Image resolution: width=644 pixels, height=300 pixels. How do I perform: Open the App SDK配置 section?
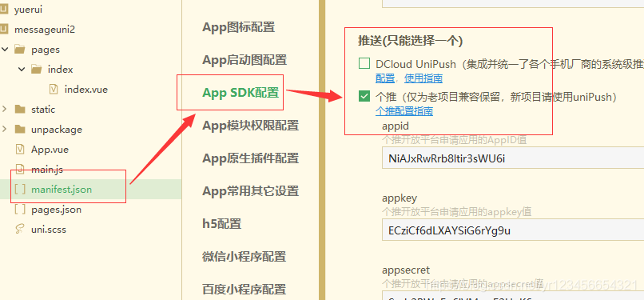(x=241, y=93)
